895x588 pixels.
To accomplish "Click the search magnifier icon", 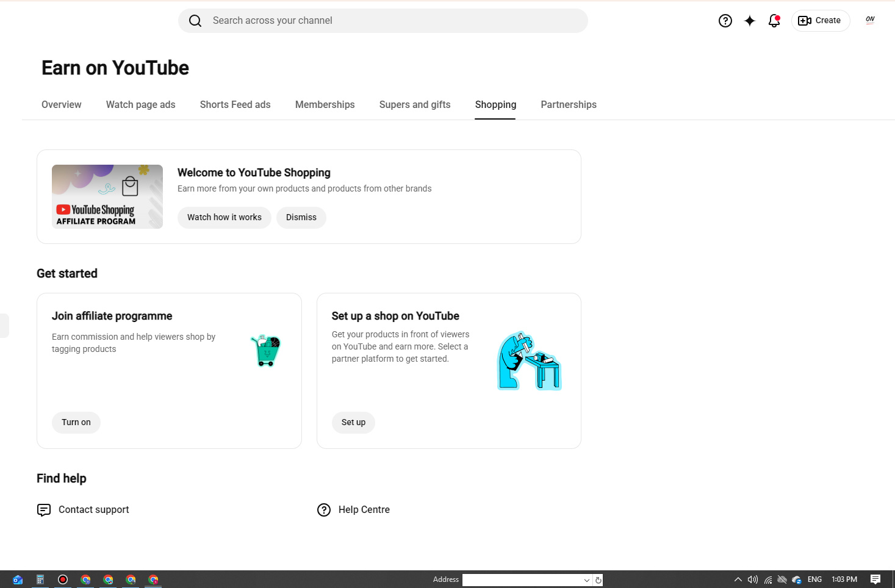I will [x=195, y=21].
